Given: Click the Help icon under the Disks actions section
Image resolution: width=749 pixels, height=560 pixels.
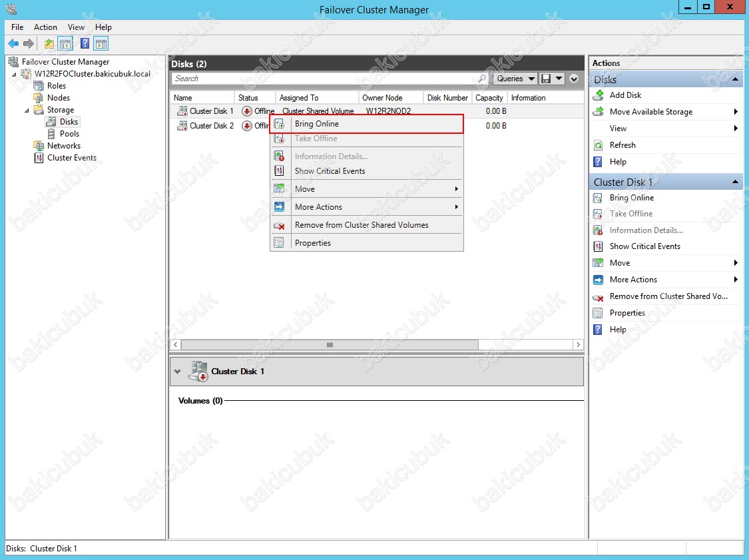Looking at the screenshot, I should pos(598,162).
